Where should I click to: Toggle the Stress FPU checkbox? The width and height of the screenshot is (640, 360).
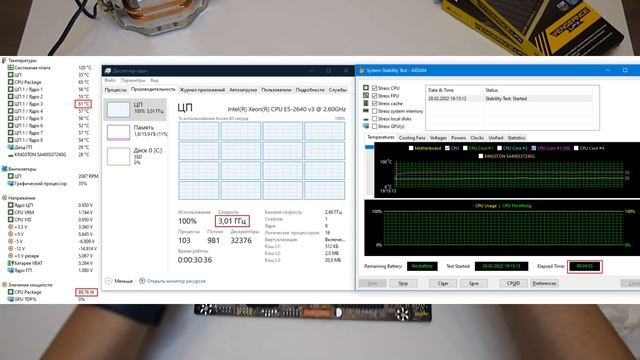[374, 96]
